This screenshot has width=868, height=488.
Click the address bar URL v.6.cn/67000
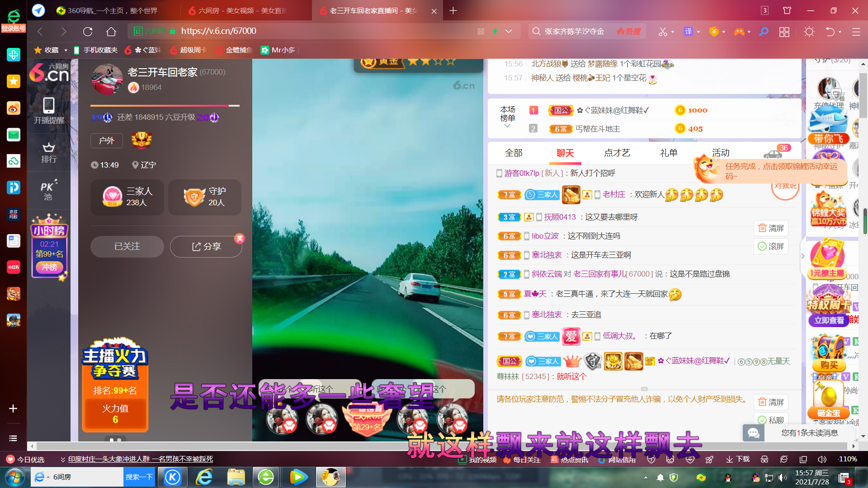click(218, 31)
